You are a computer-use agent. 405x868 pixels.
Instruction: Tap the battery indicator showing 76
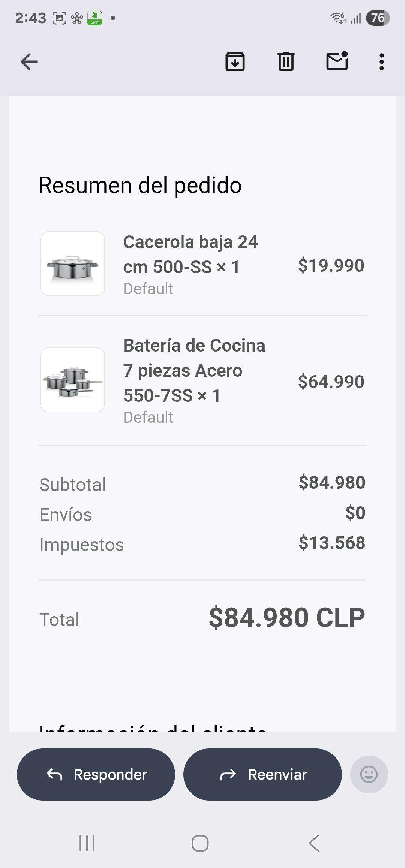coord(378,18)
